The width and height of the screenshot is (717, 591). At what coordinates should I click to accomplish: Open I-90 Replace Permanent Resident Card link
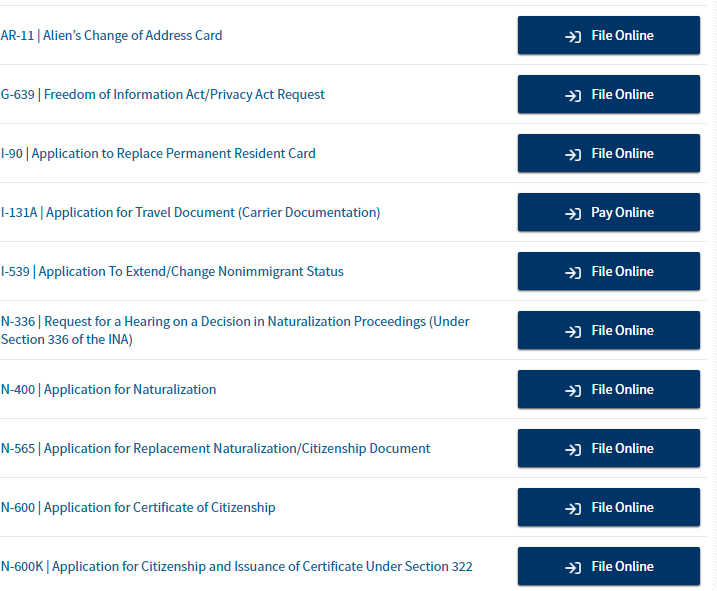coord(158,154)
